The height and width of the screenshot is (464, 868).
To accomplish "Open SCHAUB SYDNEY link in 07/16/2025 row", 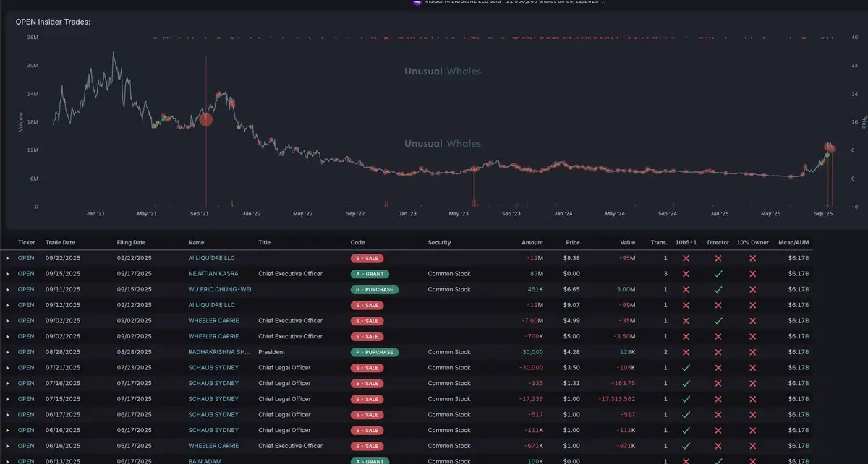I will coord(213,383).
